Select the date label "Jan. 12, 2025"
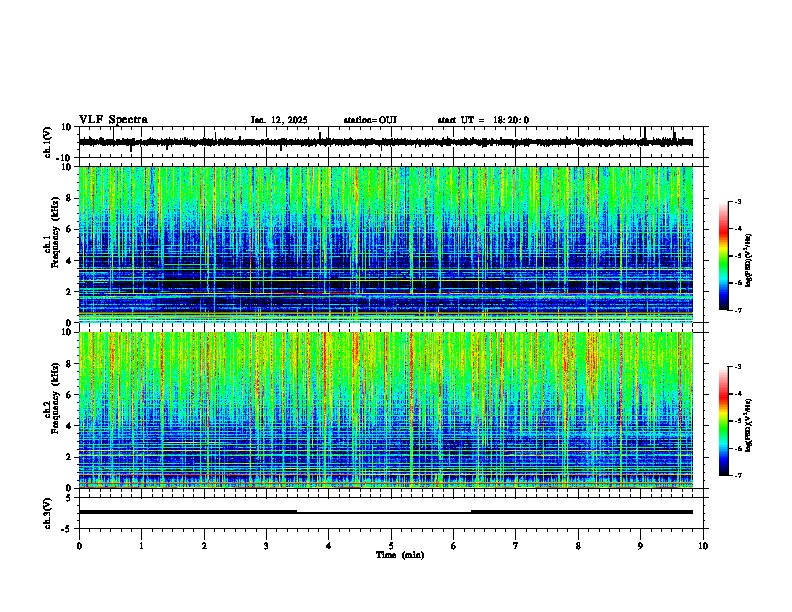792x612 pixels. pyautogui.click(x=279, y=120)
